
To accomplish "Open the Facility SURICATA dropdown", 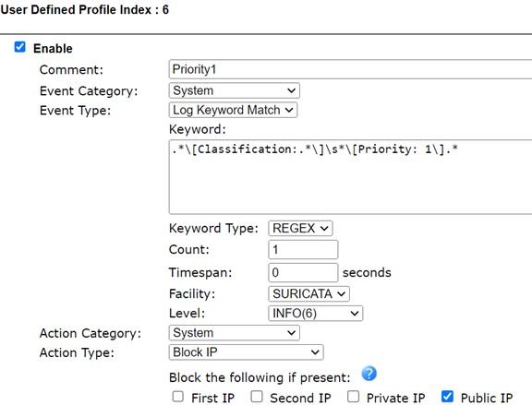I will click(308, 293).
